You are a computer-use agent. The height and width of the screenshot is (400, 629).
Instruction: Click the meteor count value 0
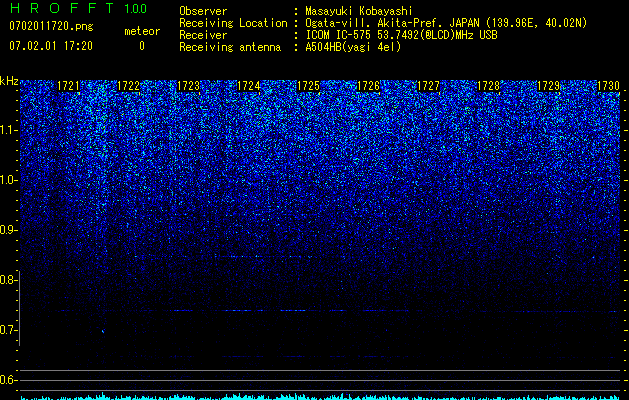click(142, 46)
